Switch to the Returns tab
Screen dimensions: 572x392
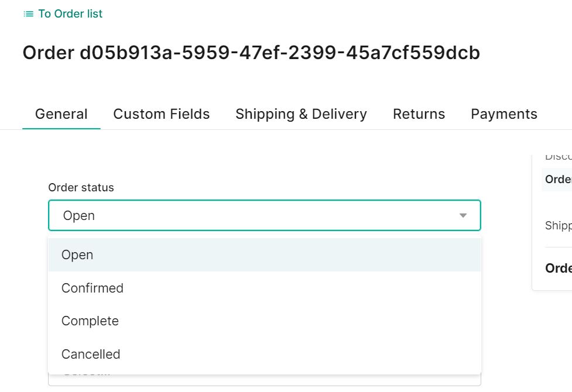[x=419, y=114]
